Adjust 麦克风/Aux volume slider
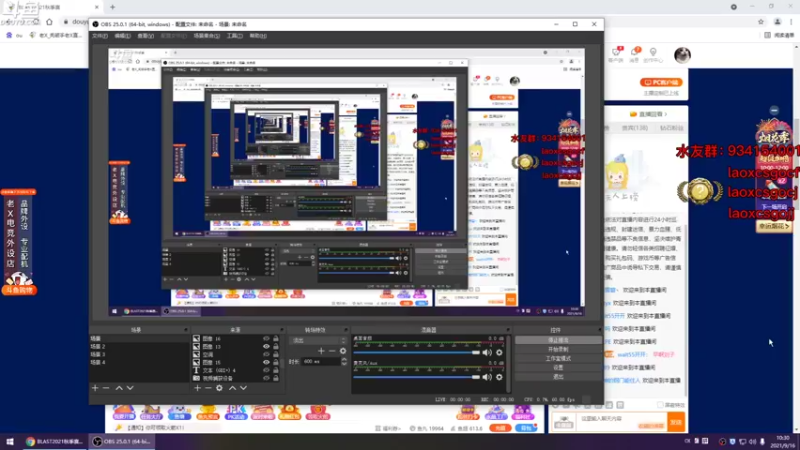The image size is (800, 450). pyautogui.click(x=417, y=377)
